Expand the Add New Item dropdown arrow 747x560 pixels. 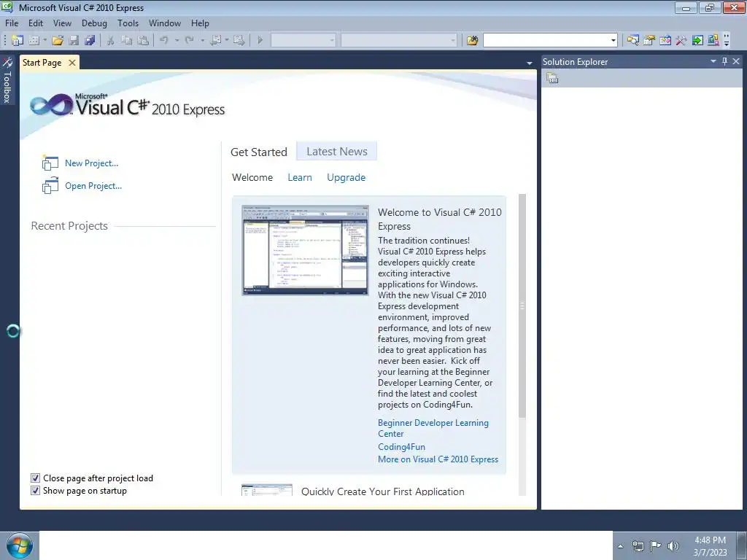pos(44,41)
